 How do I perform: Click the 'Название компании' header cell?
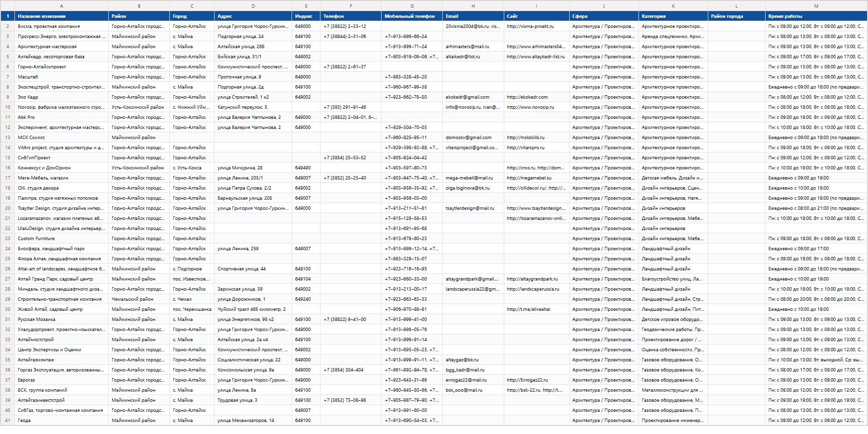[62, 16]
